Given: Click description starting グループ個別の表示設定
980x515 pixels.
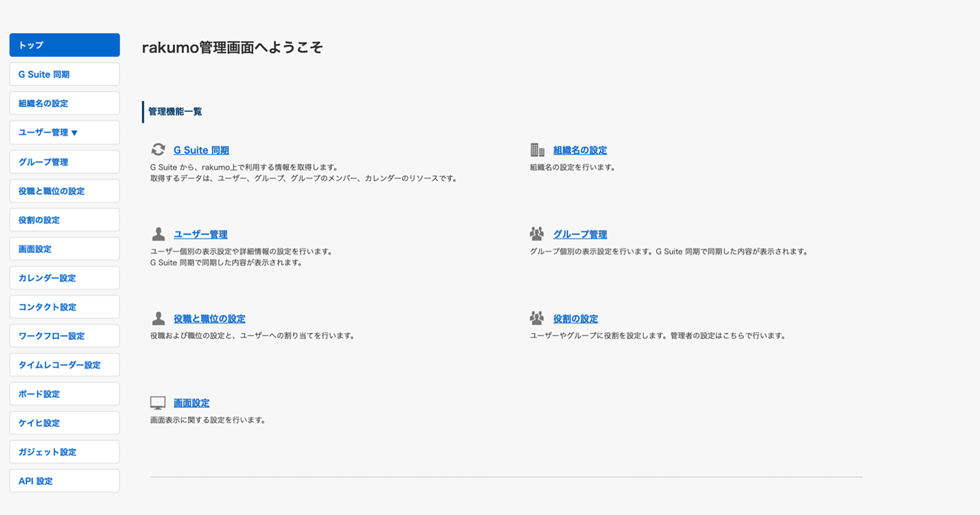Looking at the screenshot, I should click(x=669, y=252).
